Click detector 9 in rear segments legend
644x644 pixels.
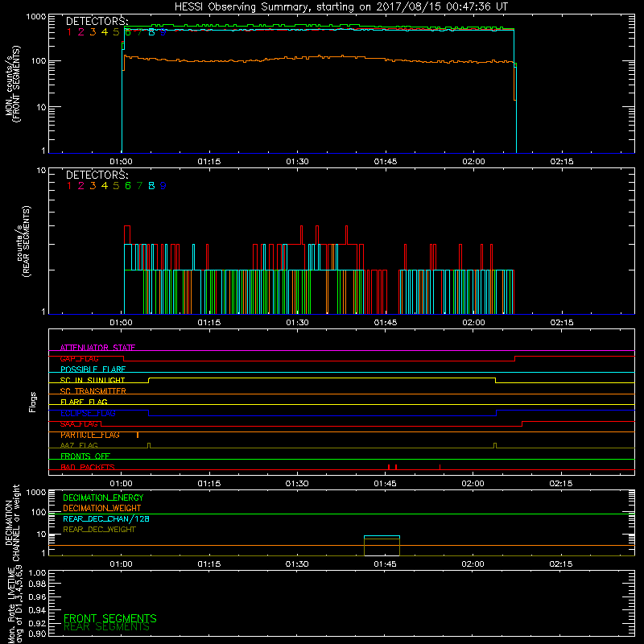163,186
